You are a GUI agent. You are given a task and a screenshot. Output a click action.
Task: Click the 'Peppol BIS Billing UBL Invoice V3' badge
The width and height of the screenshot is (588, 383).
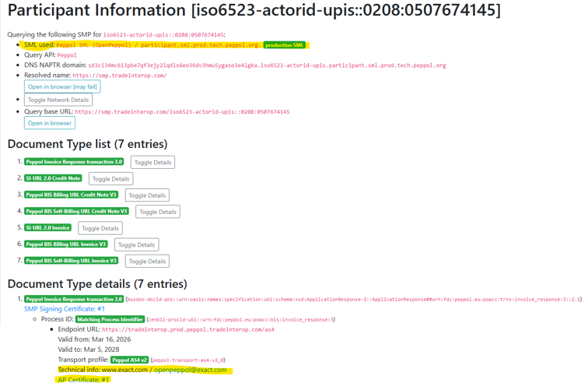click(65, 244)
